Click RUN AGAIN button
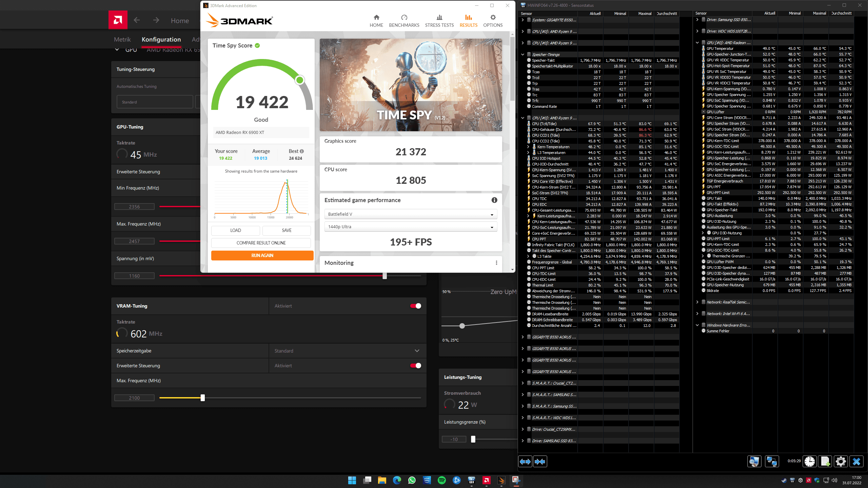 click(x=262, y=255)
